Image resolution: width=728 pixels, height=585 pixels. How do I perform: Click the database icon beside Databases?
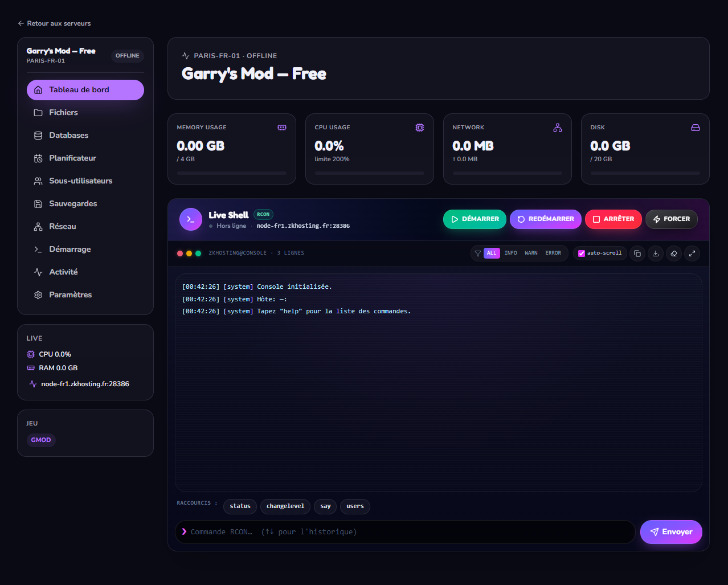coord(38,136)
